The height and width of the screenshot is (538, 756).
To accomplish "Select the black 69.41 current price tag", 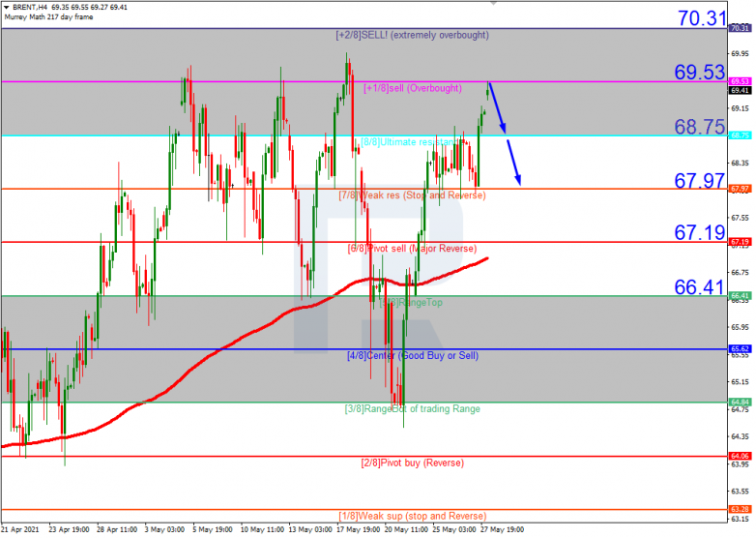I will (741, 90).
